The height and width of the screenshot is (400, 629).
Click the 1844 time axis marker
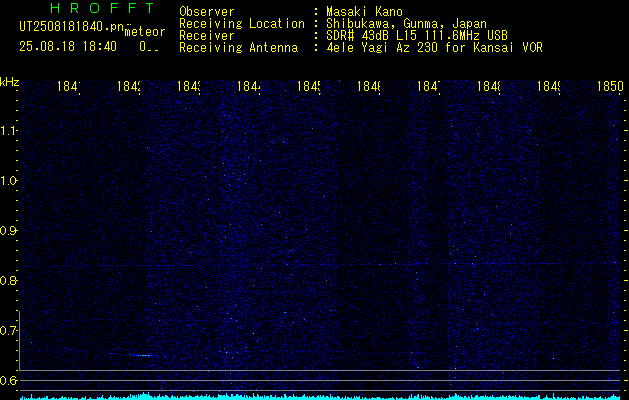249,86
